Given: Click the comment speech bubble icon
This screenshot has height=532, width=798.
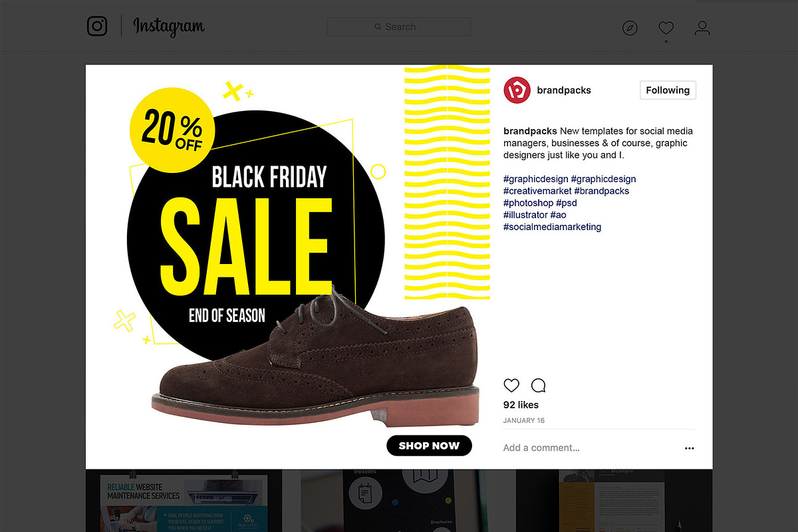Looking at the screenshot, I should click(539, 385).
